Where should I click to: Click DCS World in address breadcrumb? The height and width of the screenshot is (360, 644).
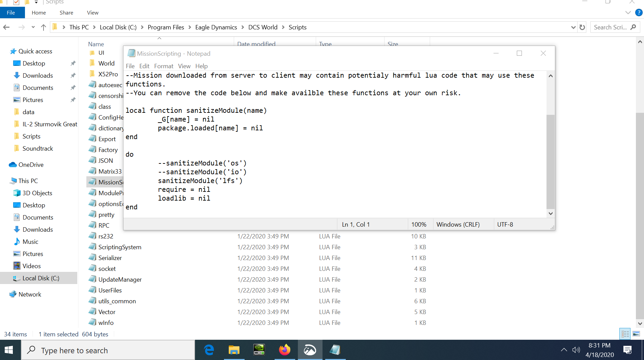[x=263, y=27]
